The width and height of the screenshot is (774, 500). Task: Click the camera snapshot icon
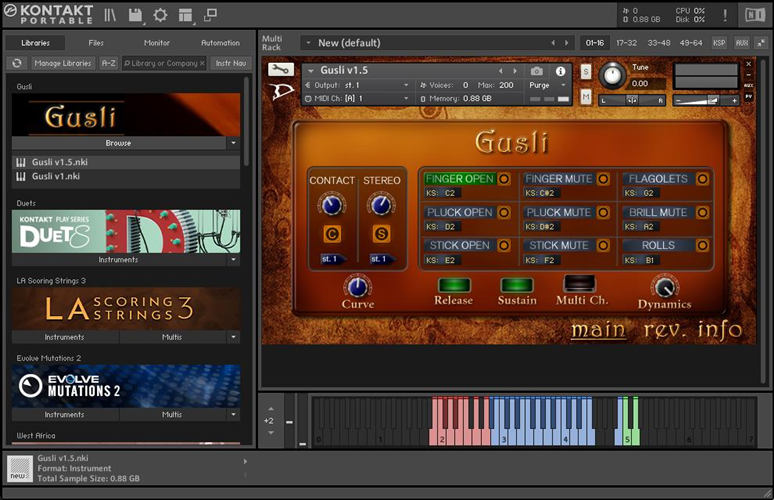click(537, 71)
